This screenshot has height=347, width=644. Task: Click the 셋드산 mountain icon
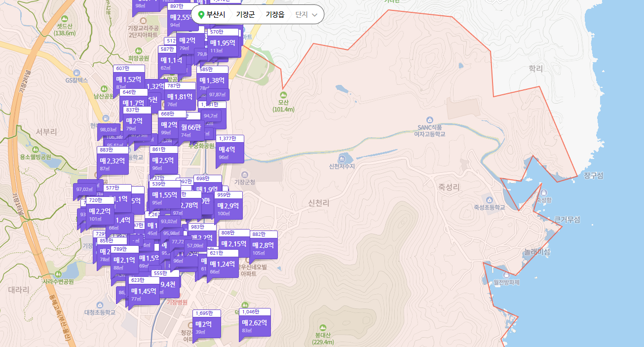tap(65, 18)
